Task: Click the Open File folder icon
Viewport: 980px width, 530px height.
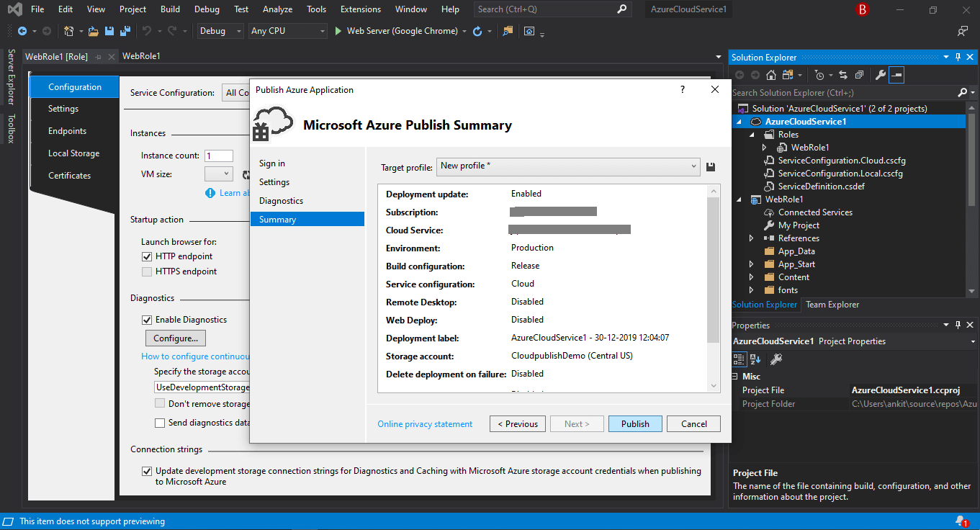Action: click(x=94, y=31)
